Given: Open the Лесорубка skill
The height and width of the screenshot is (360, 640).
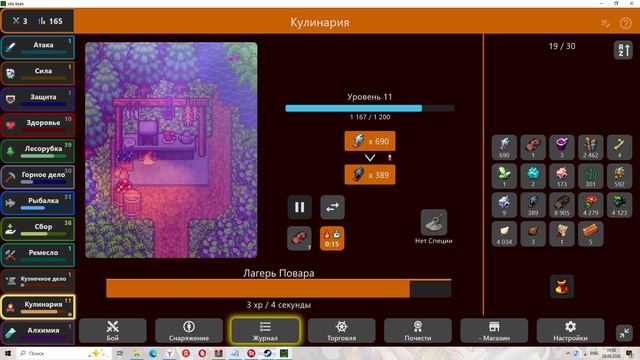Looking at the screenshot, I should coord(38,151).
